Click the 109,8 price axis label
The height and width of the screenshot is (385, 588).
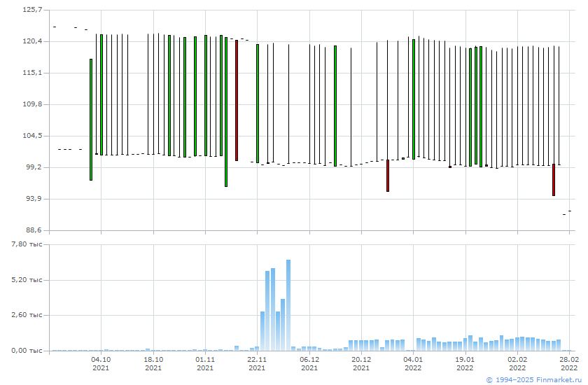pos(32,104)
